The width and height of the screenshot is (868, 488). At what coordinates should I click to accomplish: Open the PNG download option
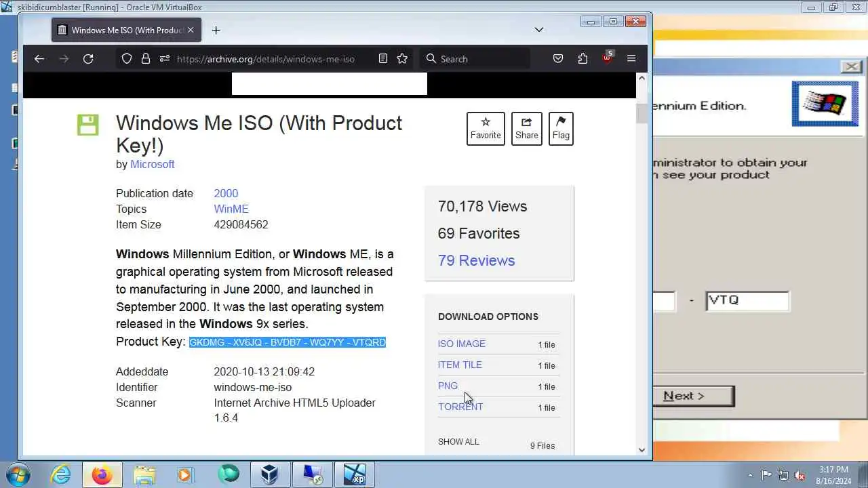tap(448, 386)
